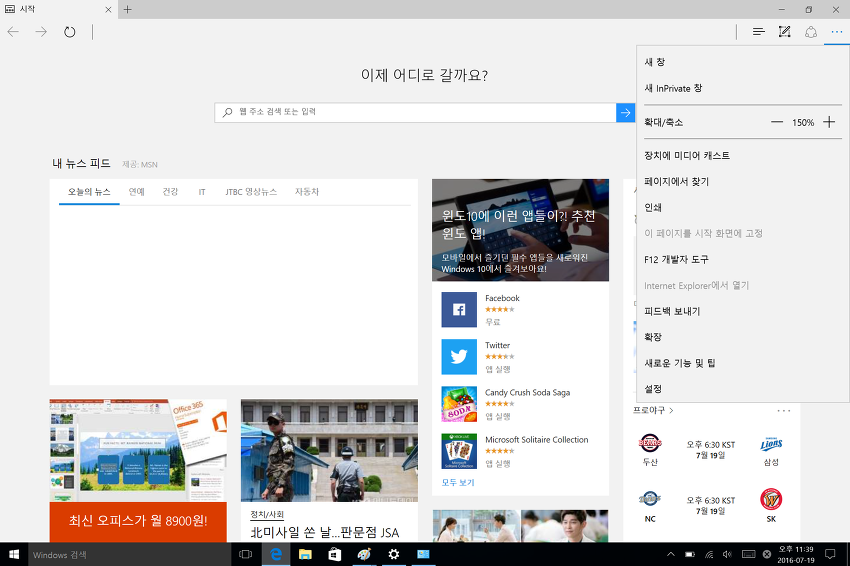Image resolution: width=850 pixels, height=566 pixels.
Task: Switch to 연예 news tab
Action: tap(137, 192)
